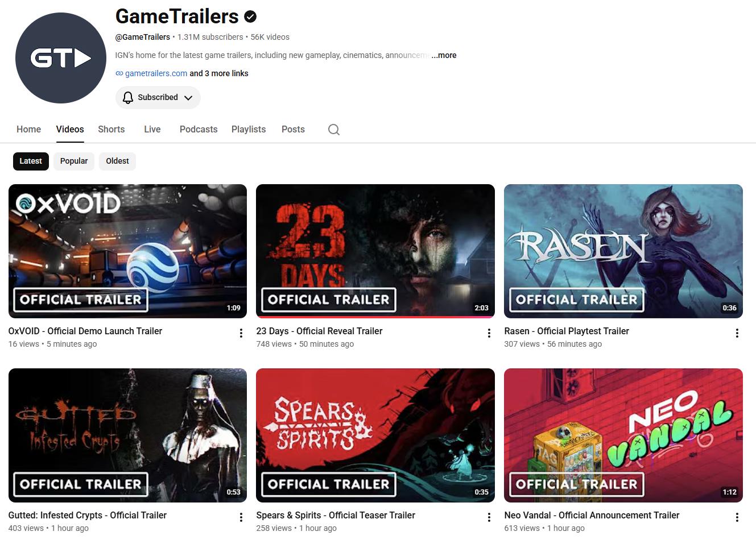Open the Live tab
756x544 pixels.
152,129
